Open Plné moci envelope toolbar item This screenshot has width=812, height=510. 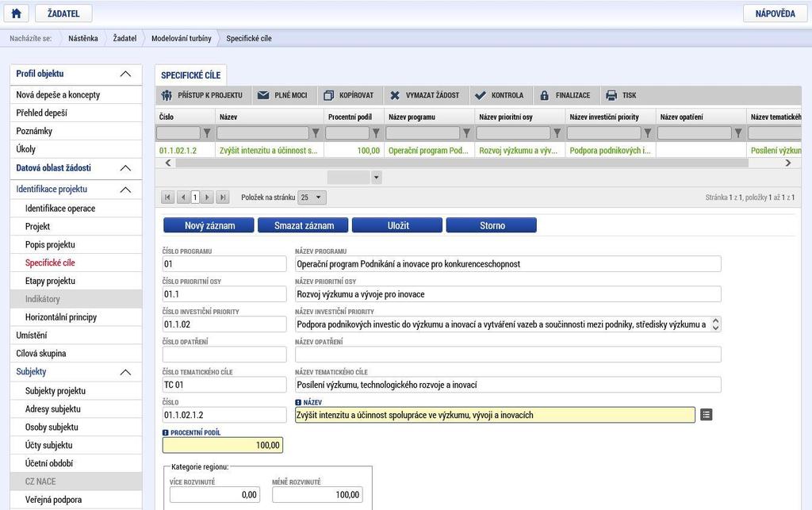pyautogui.click(x=283, y=95)
